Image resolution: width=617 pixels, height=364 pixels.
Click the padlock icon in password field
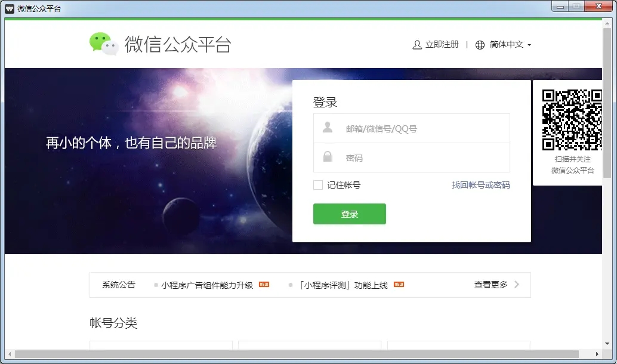(328, 156)
